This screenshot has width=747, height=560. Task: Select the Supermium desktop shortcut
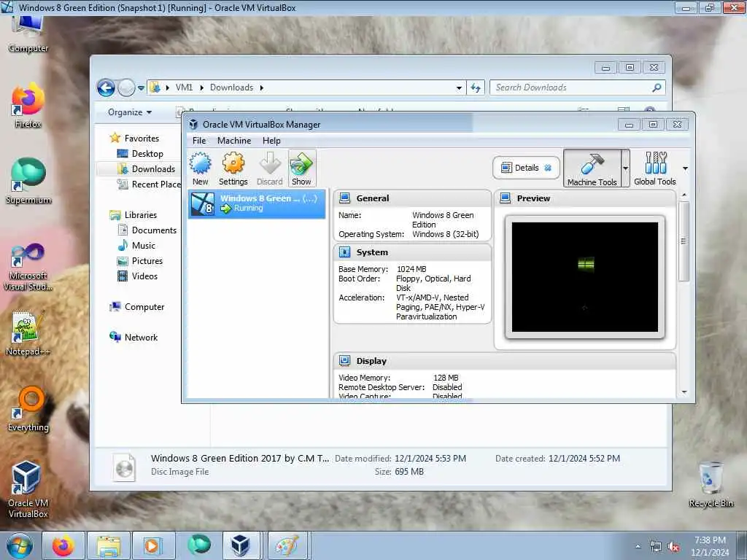[28, 182]
